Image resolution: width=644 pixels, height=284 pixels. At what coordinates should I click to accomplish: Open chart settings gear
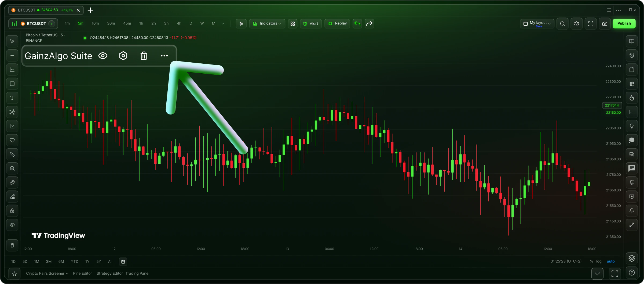tap(577, 24)
